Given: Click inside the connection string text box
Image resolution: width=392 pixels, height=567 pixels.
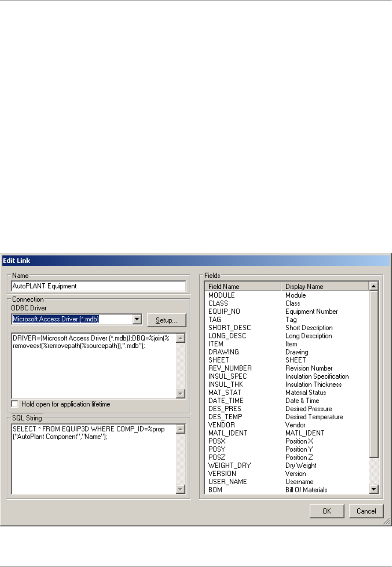Looking at the screenshot, I should click(94, 366).
